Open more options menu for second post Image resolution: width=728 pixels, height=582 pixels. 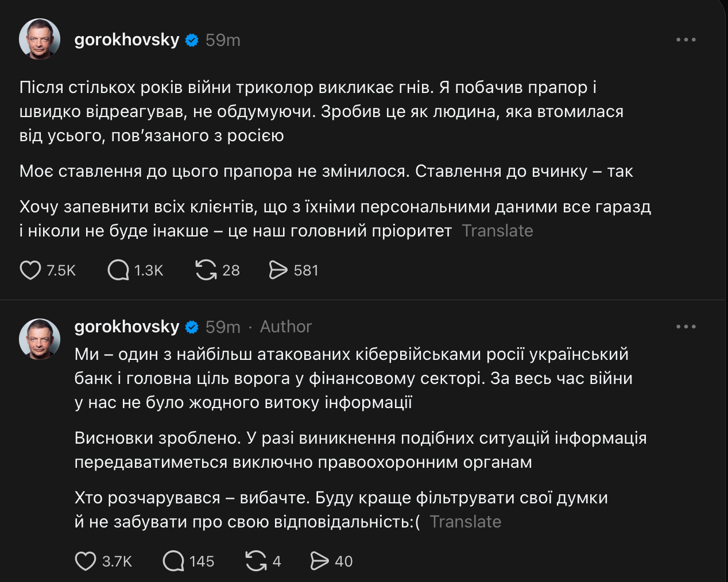[x=686, y=327]
